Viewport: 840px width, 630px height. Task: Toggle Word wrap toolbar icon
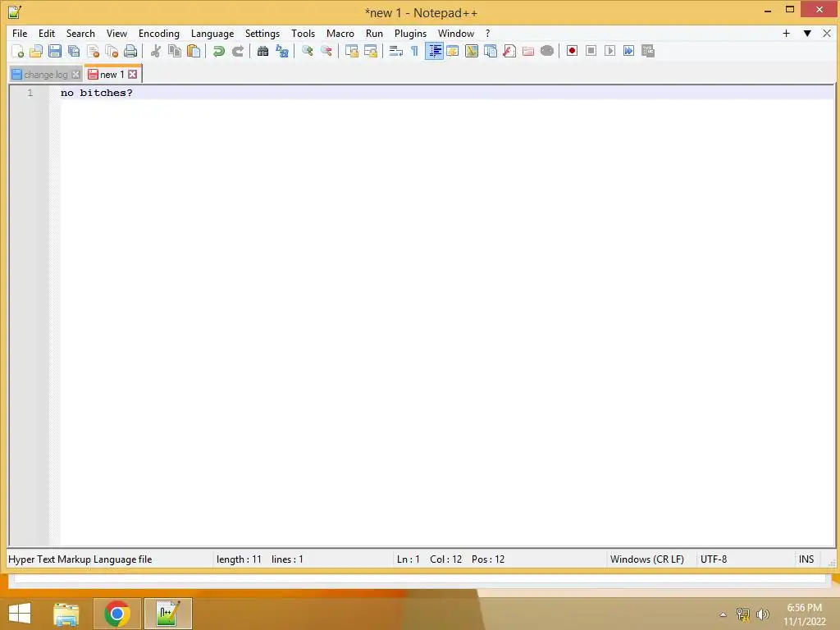396,51
